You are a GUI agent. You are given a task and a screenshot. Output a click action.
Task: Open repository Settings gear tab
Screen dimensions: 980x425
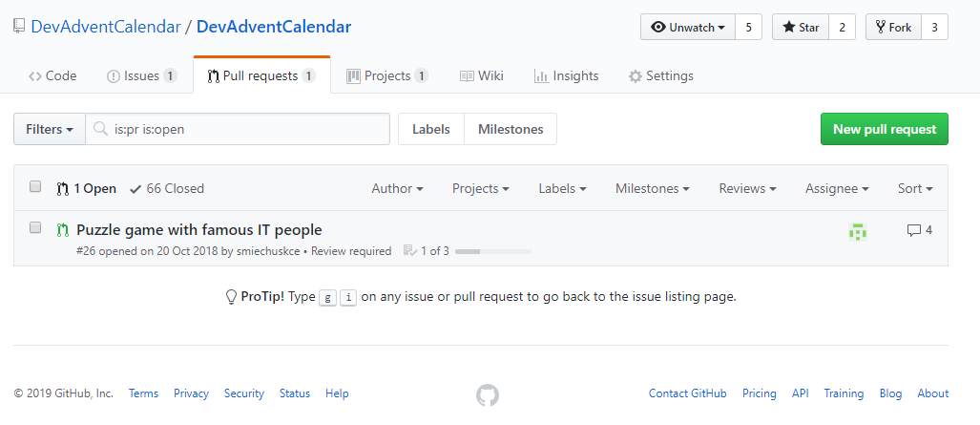tap(660, 76)
